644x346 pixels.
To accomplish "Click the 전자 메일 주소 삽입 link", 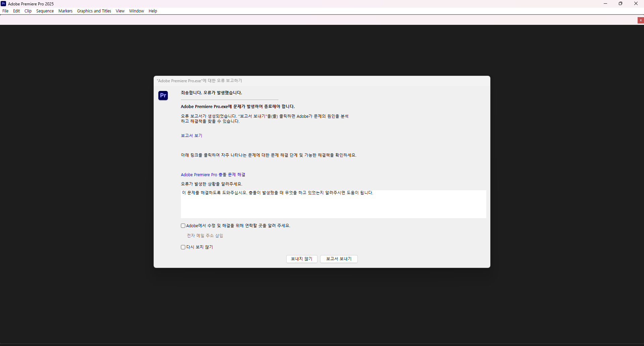I will (205, 236).
